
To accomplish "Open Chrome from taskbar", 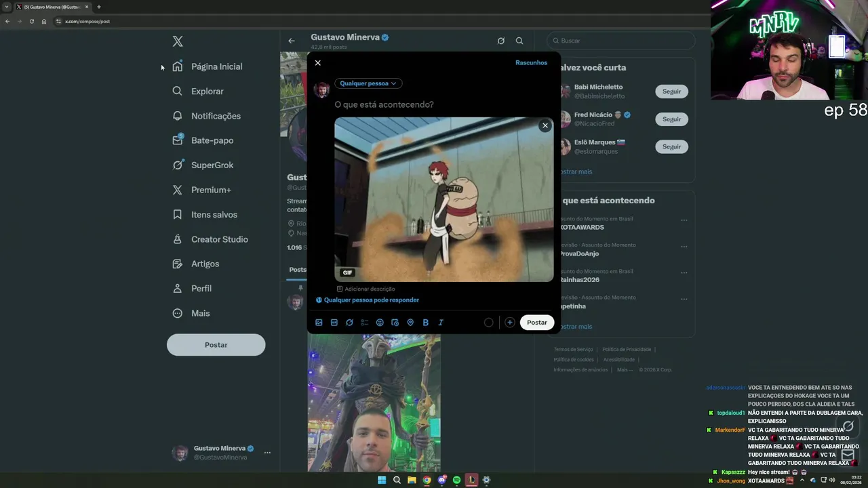I will point(427,480).
